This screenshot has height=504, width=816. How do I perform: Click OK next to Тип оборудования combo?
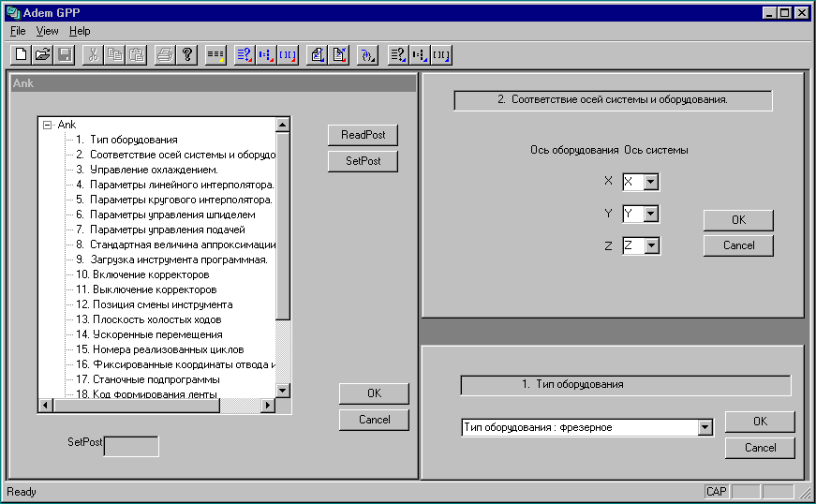(760, 422)
